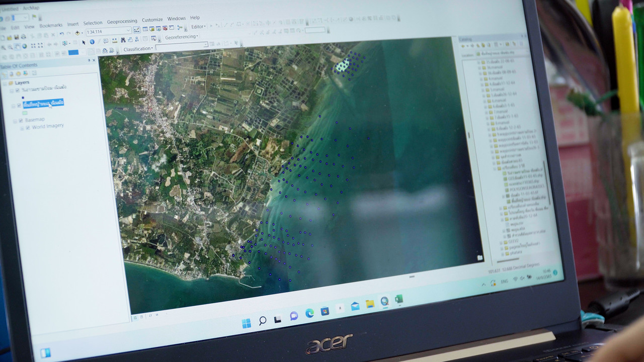The height and width of the screenshot is (362, 644).
Task: Switch to Layout View below the map
Action: tap(142, 317)
